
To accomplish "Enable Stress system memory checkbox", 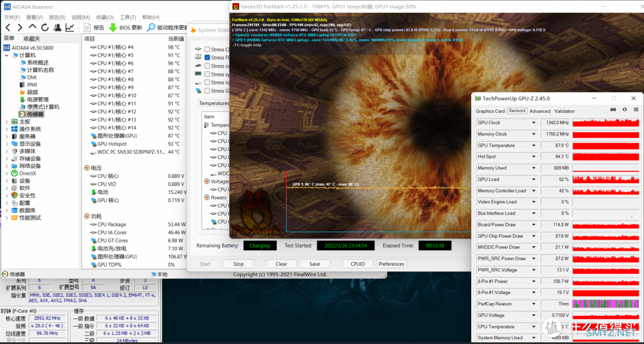I will point(207,75).
